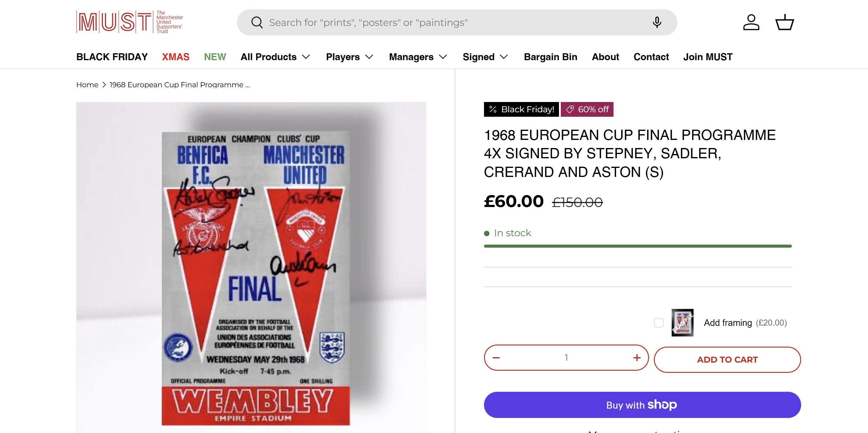Screen dimensions: 868x433
Task: Go to the Bargain Bin page
Action: (550, 57)
